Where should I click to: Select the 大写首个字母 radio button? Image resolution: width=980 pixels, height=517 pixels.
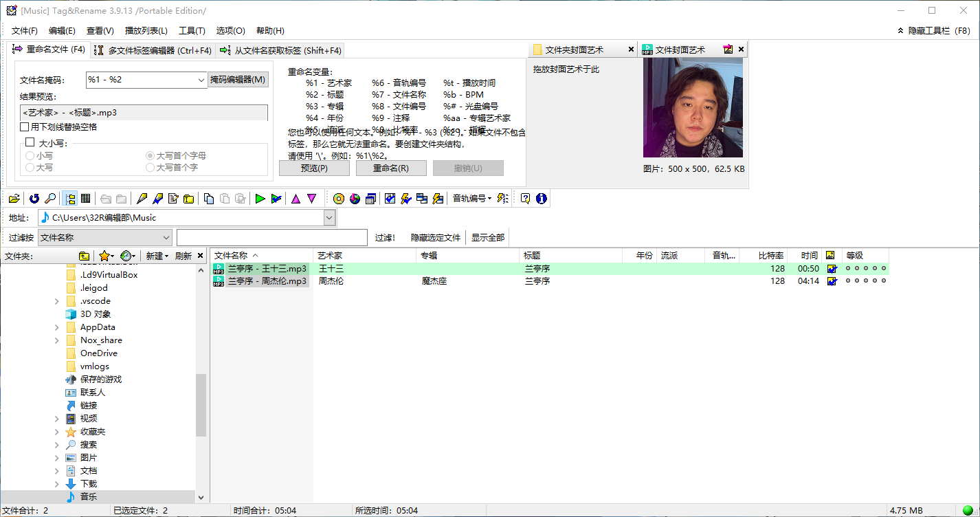150,155
